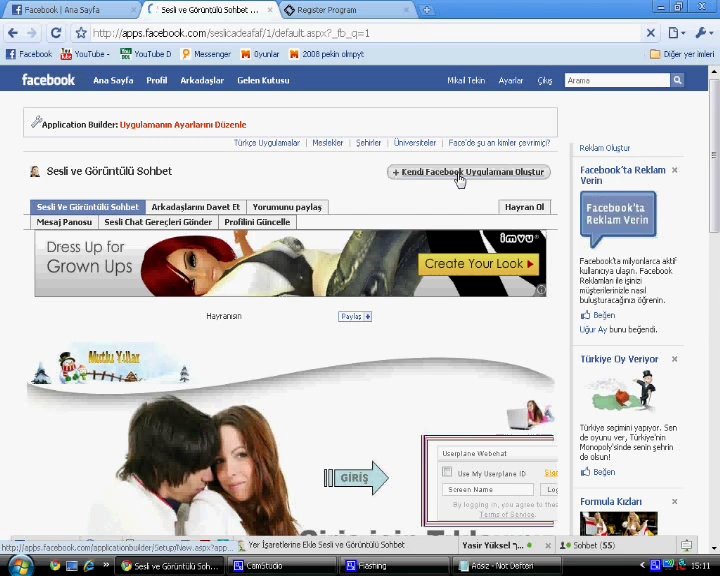Open Face'de şu an kimler çevrimiçi link
Image resolution: width=720 pixels, height=576 pixels.
pos(499,143)
